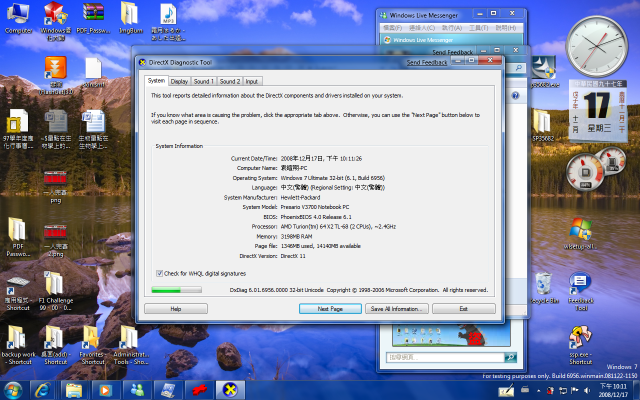Click Send Feedback on the background window title bar
This screenshot has height=400, width=640.
click(452, 52)
